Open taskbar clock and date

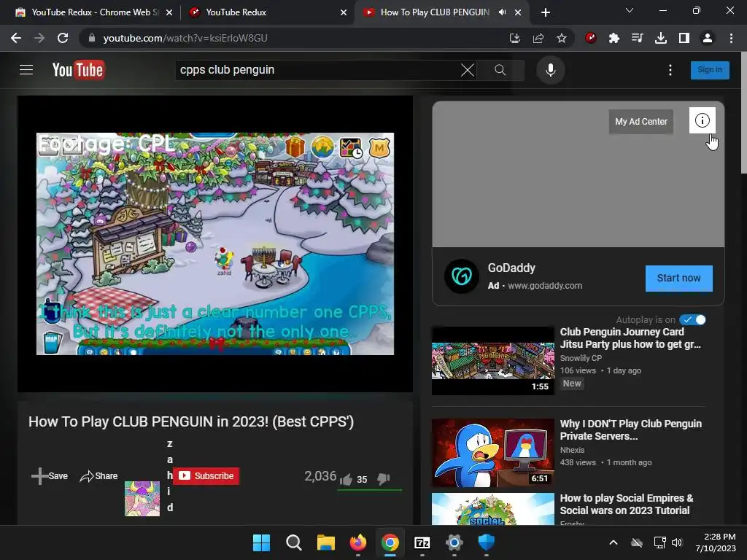tap(716, 542)
